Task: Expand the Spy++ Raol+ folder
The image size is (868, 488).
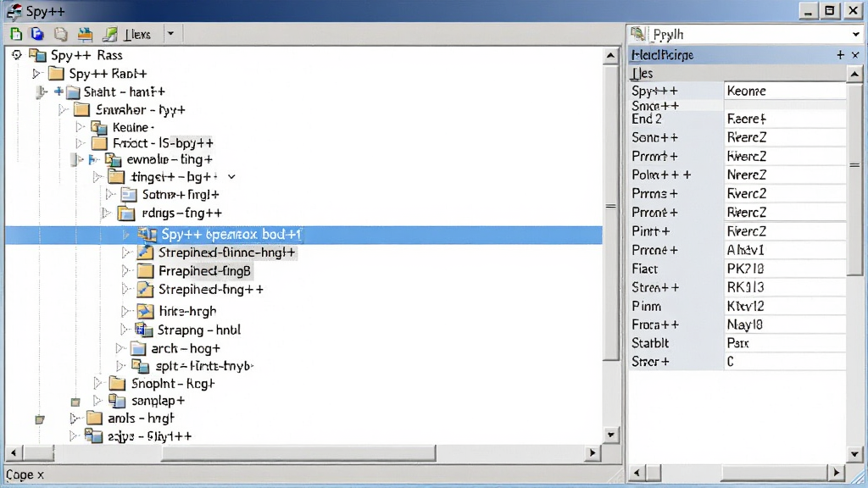Action: 36,74
